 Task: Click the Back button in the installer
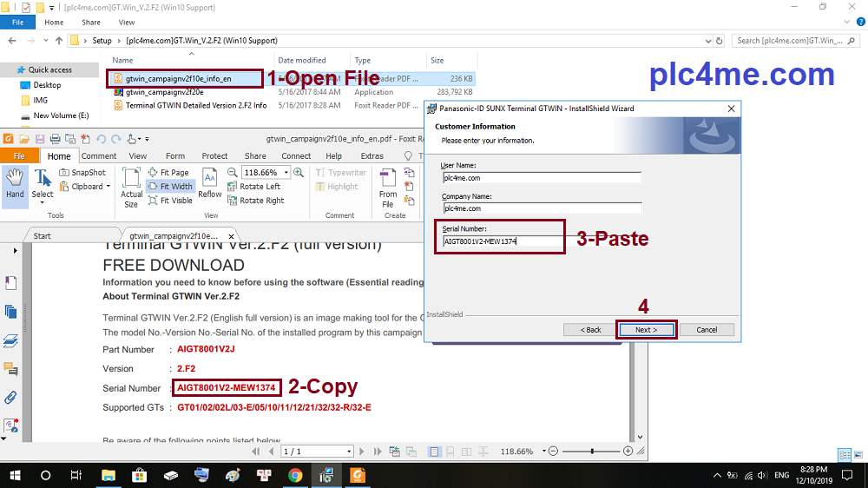coord(590,330)
